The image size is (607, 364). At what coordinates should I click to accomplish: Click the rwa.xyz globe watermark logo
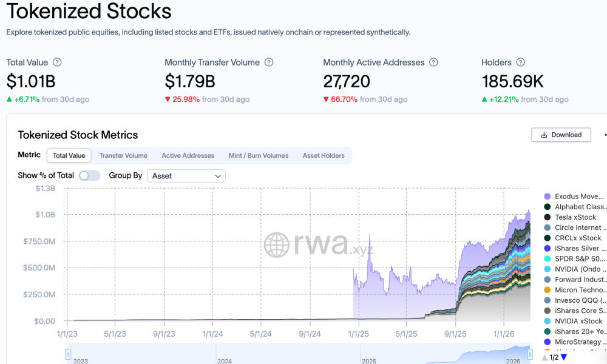tap(277, 245)
